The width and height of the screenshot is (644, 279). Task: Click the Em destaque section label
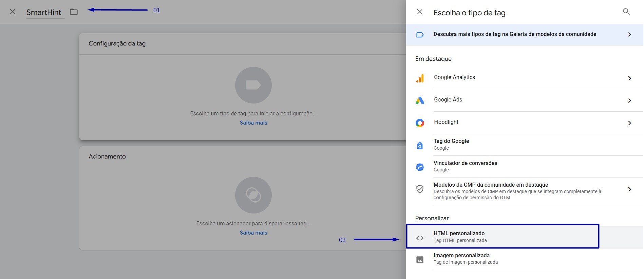point(433,59)
